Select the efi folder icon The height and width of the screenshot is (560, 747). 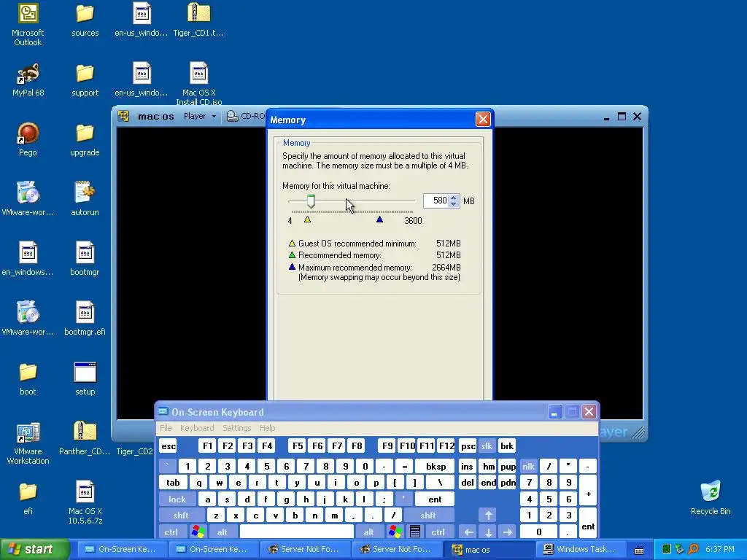coord(28,498)
